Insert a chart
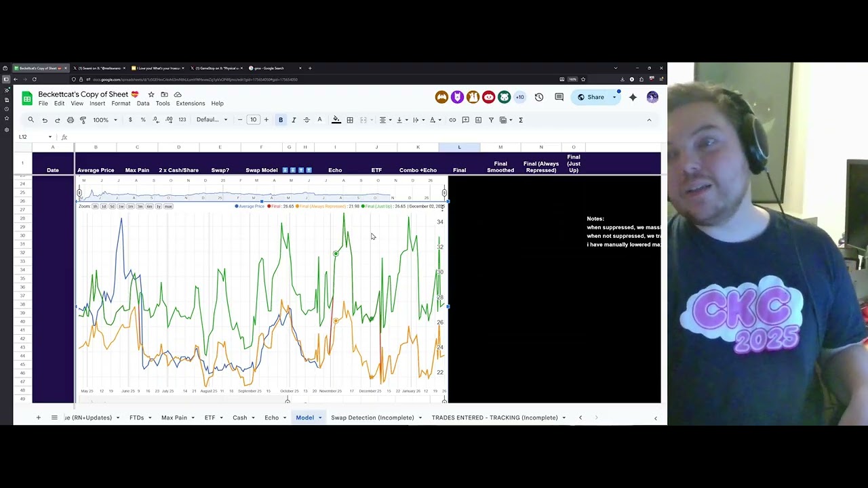 click(478, 120)
